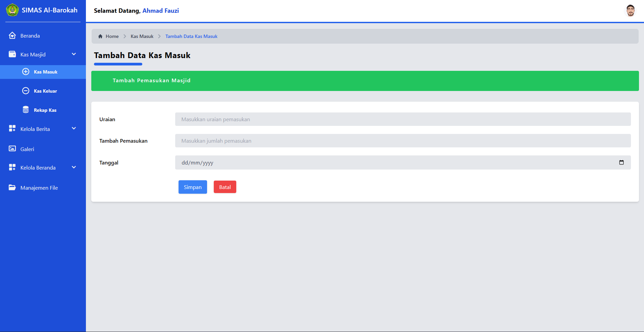Click the Beranda home icon in sidebar
The height and width of the screenshot is (332, 644).
[12, 36]
